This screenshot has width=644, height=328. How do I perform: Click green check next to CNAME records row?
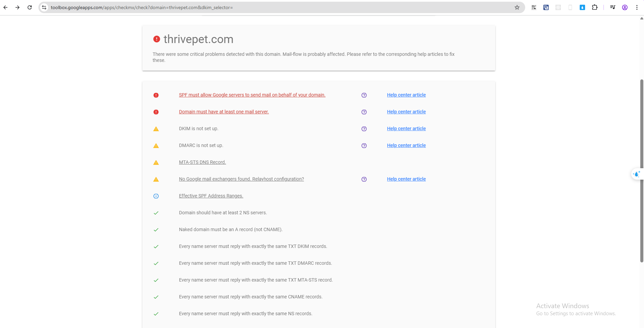coord(156,297)
